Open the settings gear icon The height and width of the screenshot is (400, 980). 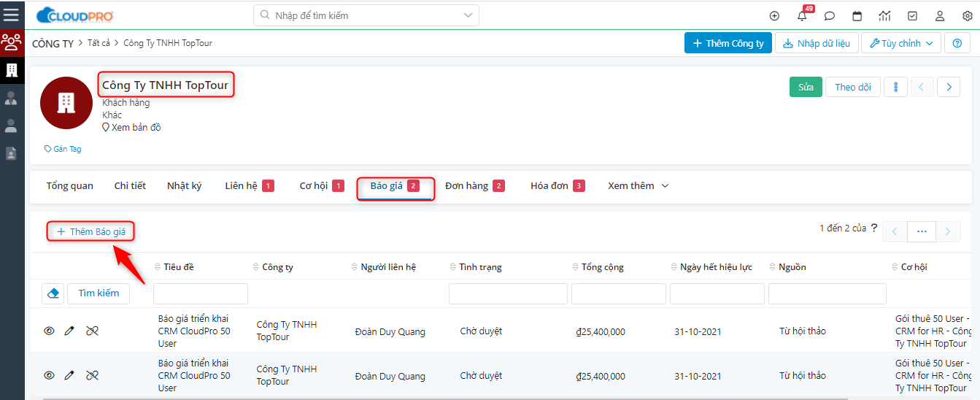click(x=968, y=16)
